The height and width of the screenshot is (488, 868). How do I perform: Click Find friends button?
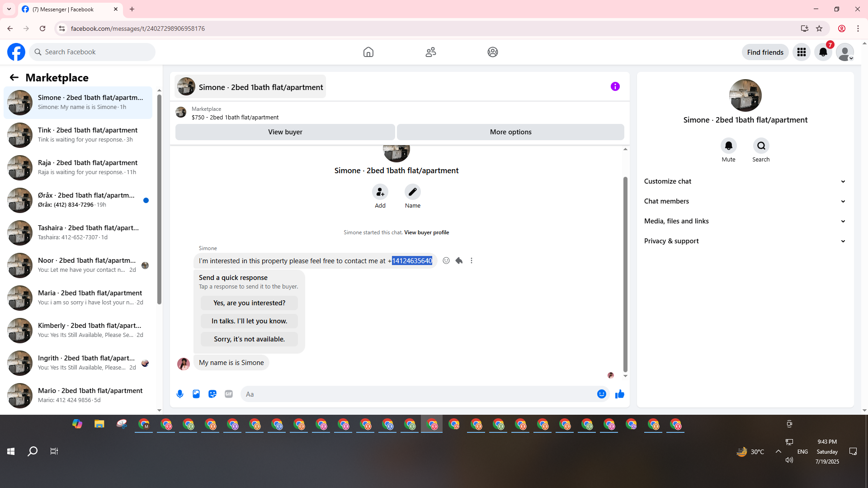(765, 52)
